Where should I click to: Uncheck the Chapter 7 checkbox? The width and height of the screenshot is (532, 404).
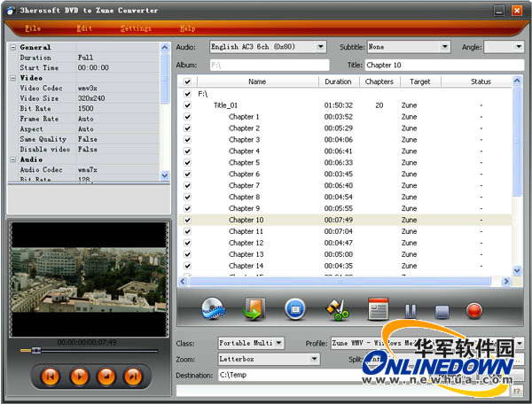tap(187, 185)
